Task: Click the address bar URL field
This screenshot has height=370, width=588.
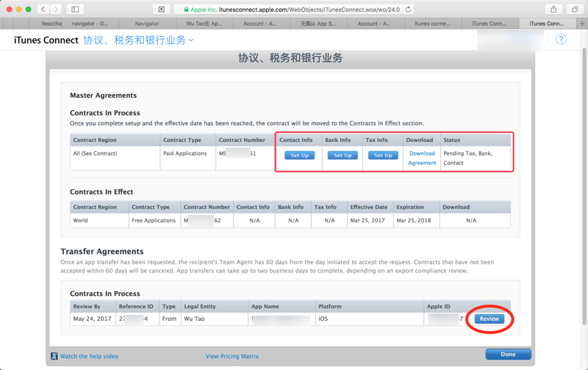Action: point(294,10)
